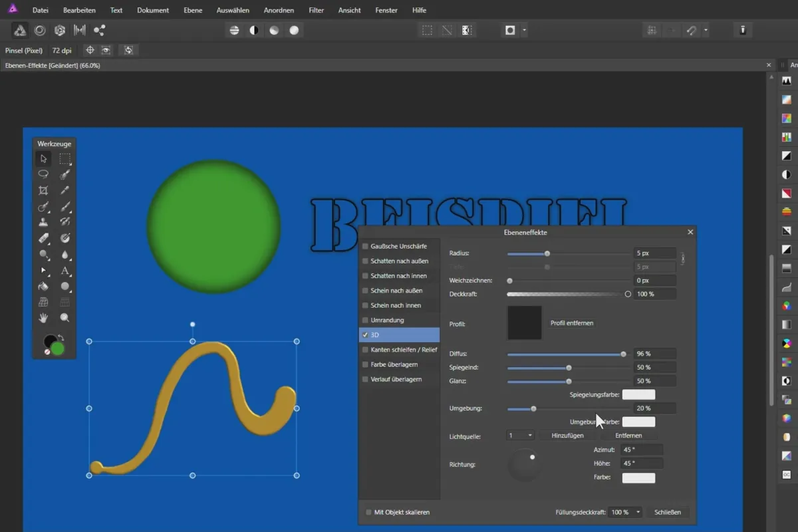Select the eraser brush tool

(43, 238)
